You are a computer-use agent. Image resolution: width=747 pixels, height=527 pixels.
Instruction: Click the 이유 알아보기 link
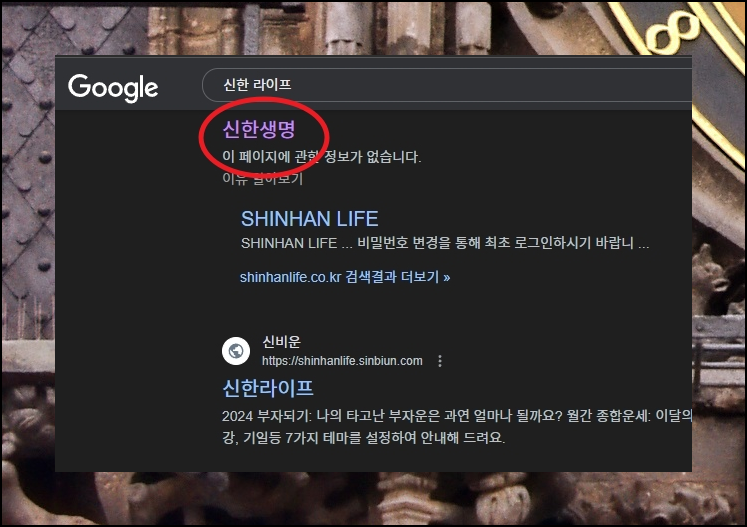click(262, 179)
